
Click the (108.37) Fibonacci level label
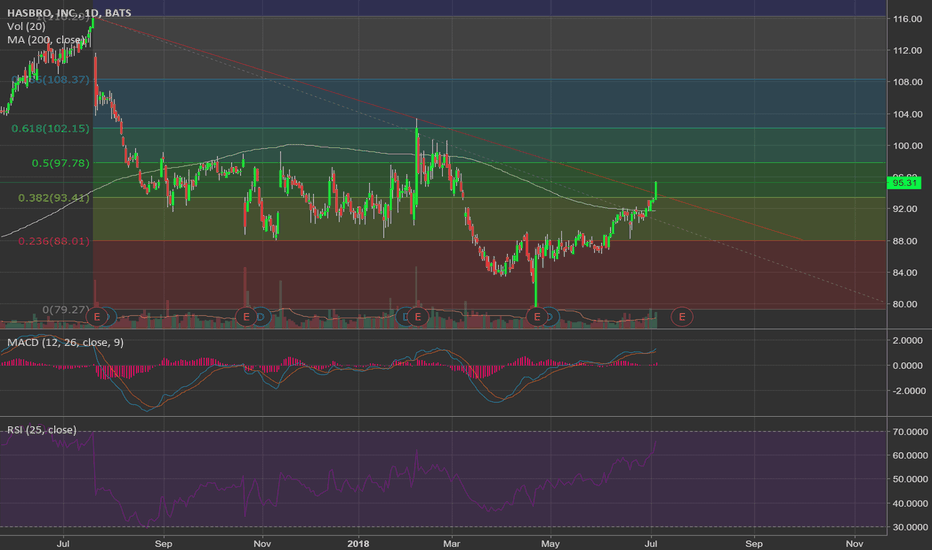(51, 80)
